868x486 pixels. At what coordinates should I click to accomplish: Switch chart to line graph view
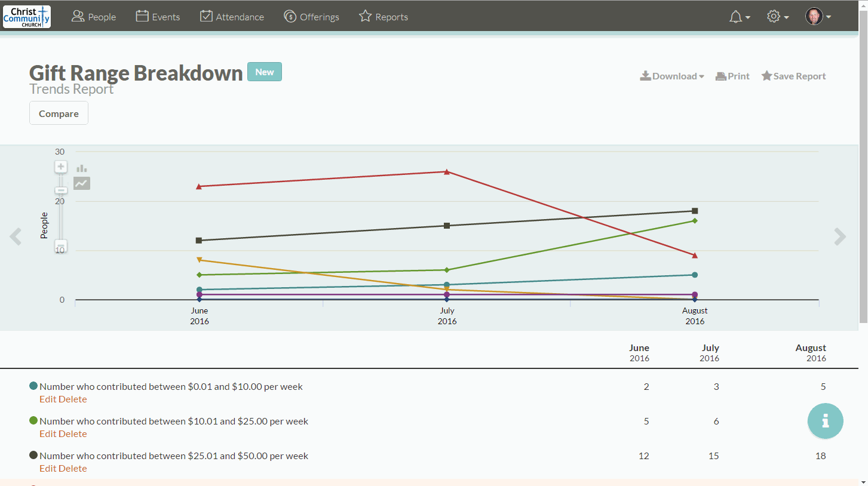click(x=82, y=183)
